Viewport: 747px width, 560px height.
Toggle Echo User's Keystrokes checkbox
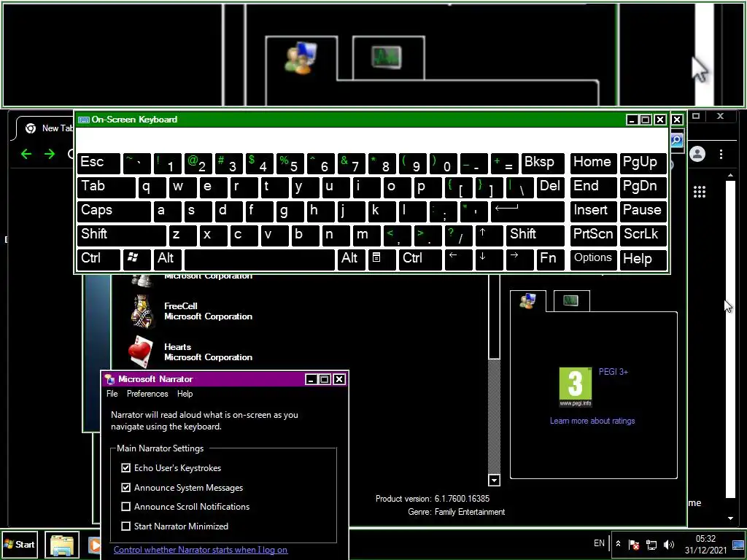pos(125,467)
